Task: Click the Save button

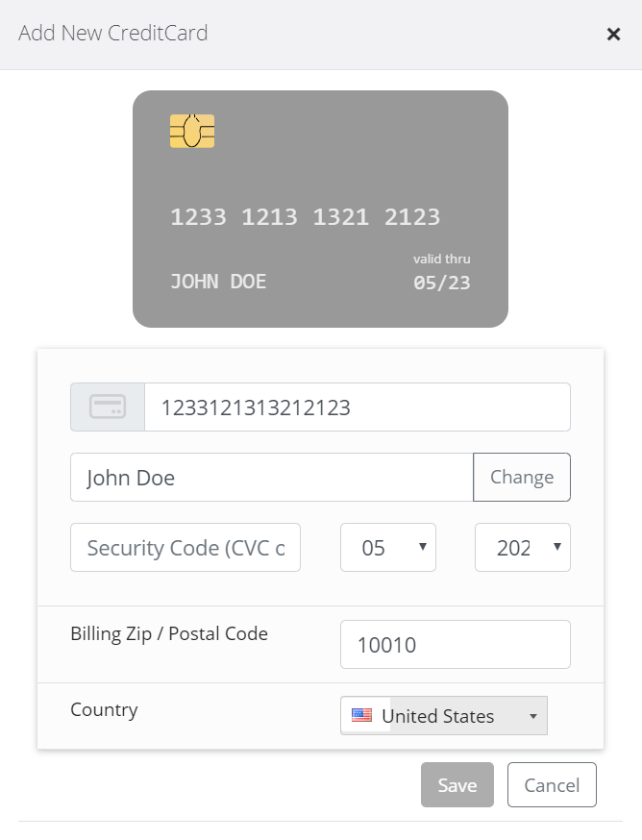Action: pyautogui.click(x=457, y=785)
